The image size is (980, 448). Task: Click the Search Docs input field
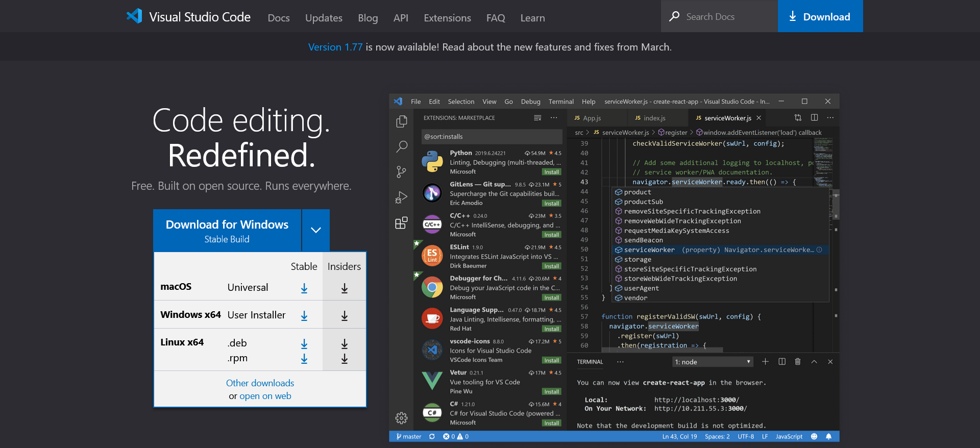(x=719, y=16)
